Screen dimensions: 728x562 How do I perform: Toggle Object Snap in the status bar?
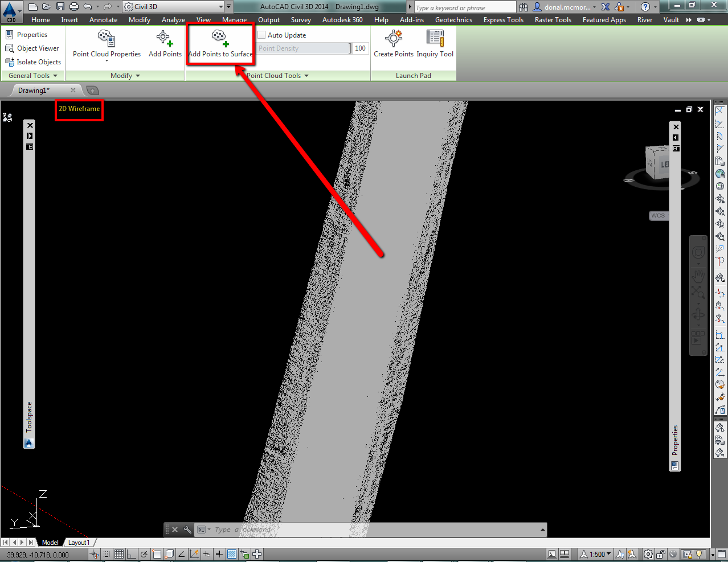coord(157,554)
